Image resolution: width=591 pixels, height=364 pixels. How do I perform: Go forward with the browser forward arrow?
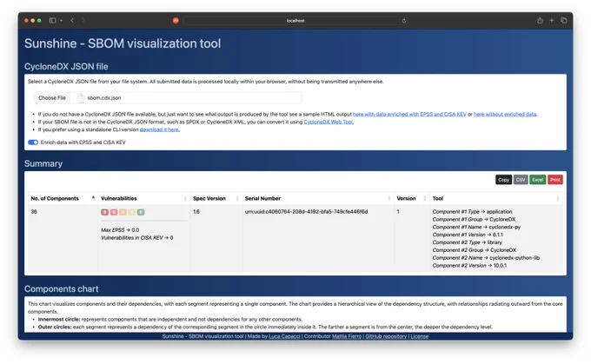point(83,21)
